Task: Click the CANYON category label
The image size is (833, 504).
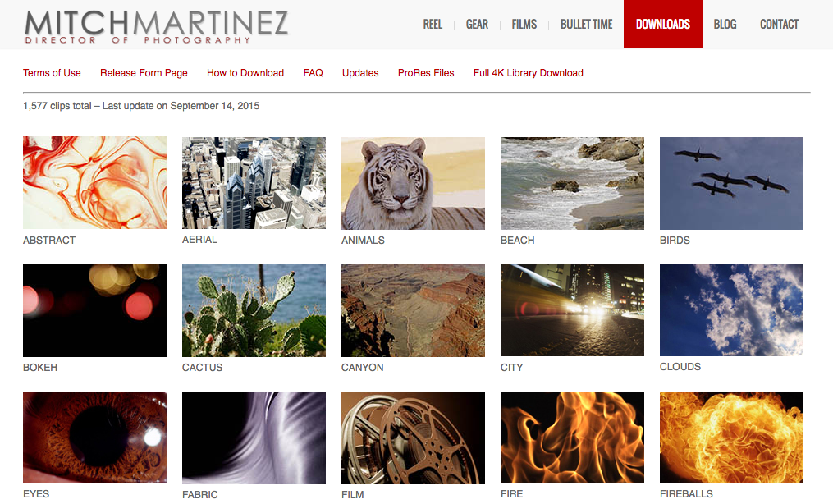Action: click(x=362, y=368)
